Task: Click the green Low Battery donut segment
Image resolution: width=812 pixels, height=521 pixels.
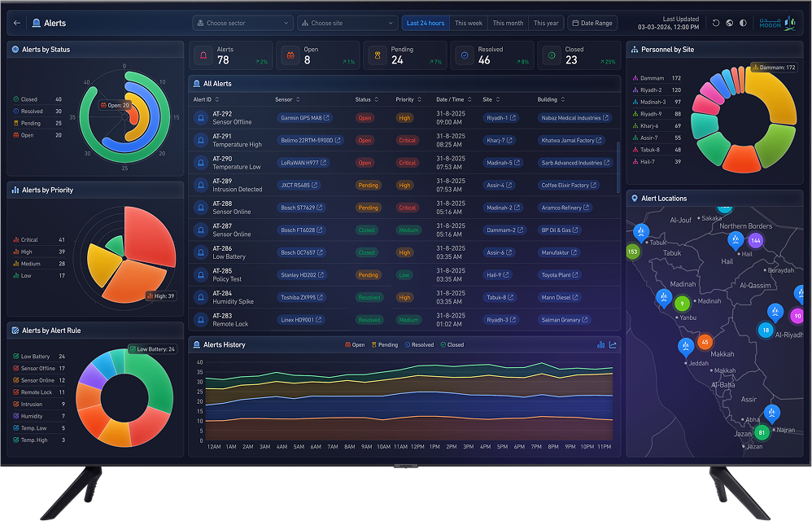Action: pyautogui.click(x=155, y=381)
